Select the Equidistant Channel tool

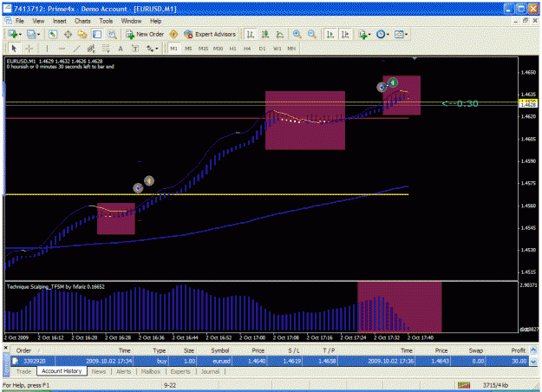click(x=91, y=49)
